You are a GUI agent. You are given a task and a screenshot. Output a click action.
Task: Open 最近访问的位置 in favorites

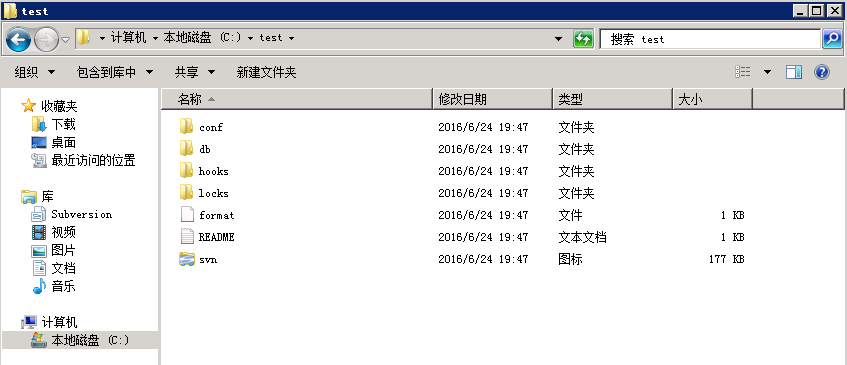pos(93,160)
